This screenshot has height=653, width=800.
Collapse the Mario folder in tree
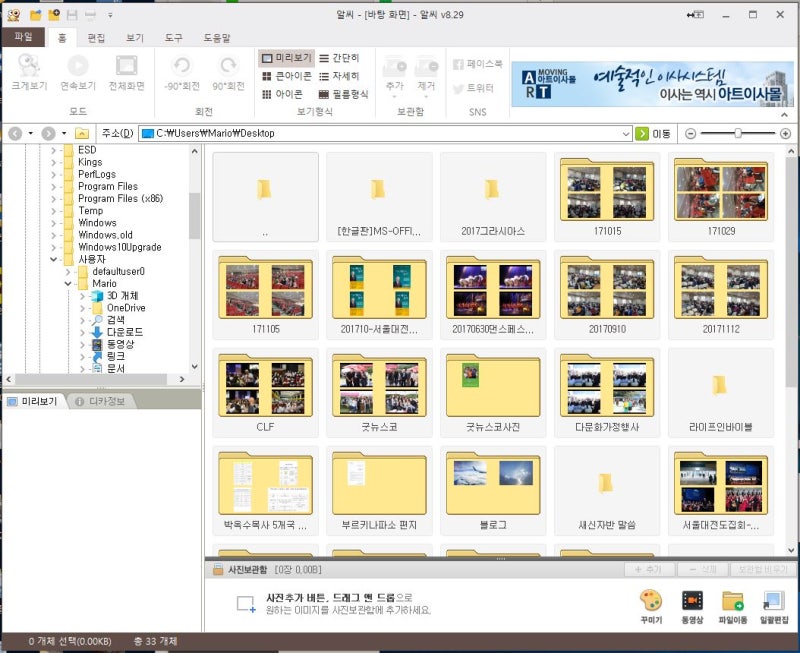68,284
